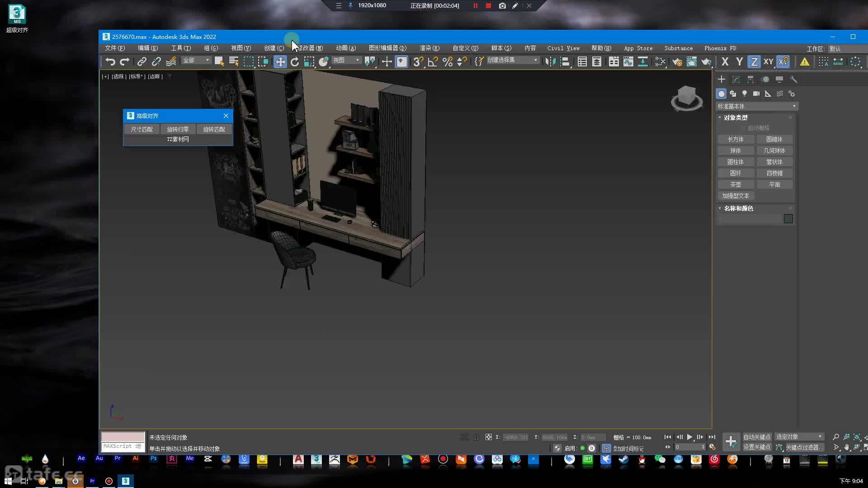Toggle Scene Explorer icon
Viewport: 868px width, 488px height.
pyautogui.click(x=582, y=62)
